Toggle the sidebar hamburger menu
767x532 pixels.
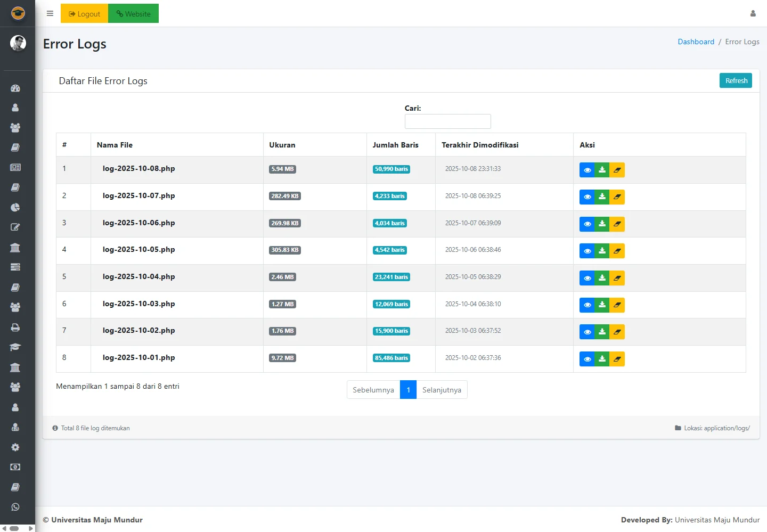tap(50, 14)
